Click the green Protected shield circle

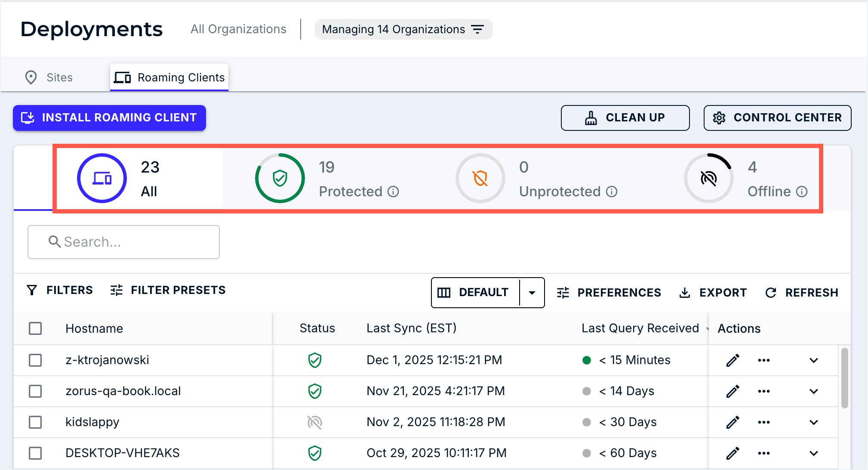click(x=280, y=178)
